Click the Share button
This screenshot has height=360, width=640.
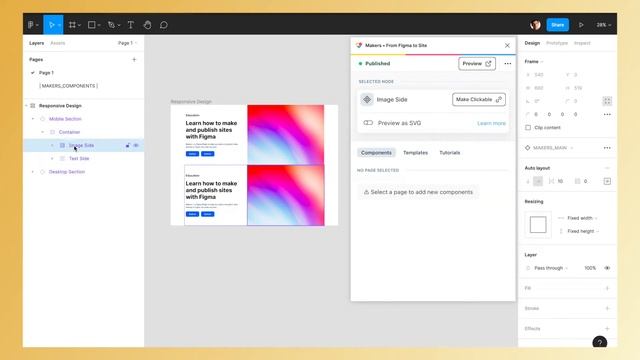coord(558,25)
